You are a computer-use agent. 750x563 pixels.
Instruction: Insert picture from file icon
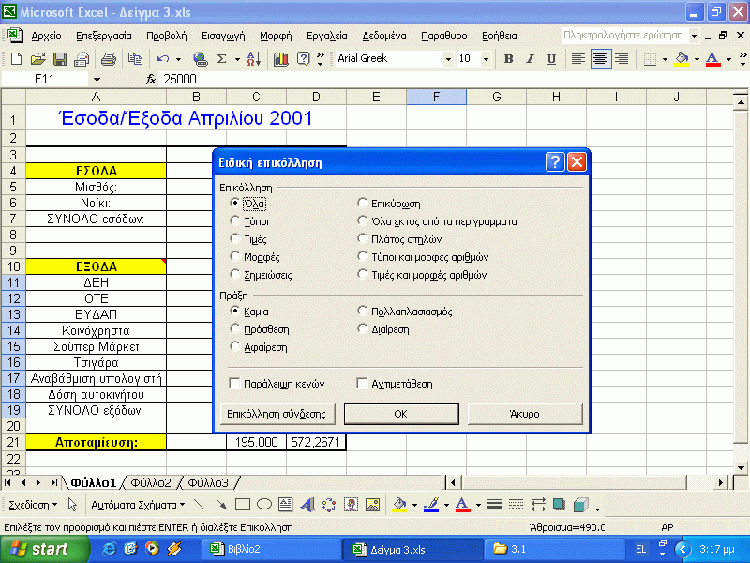coord(373,504)
